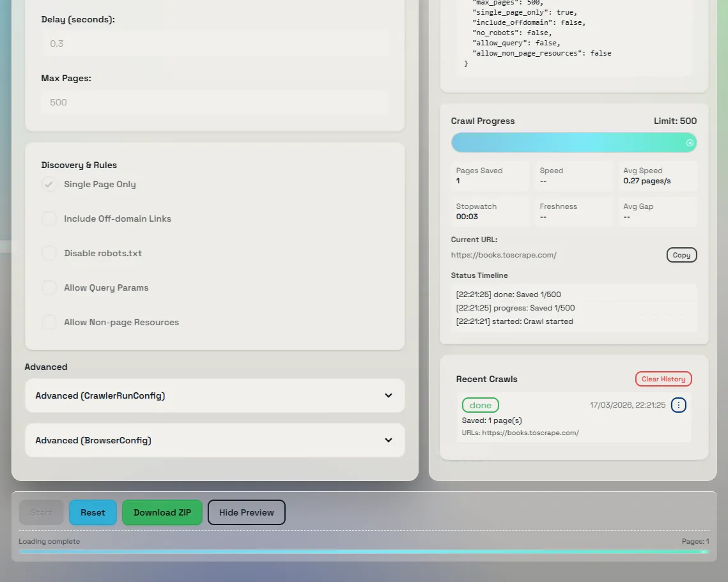This screenshot has height=582, width=728.
Task: Focus the Max Pages input field
Action: pyautogui.click(x=215, y=102)
